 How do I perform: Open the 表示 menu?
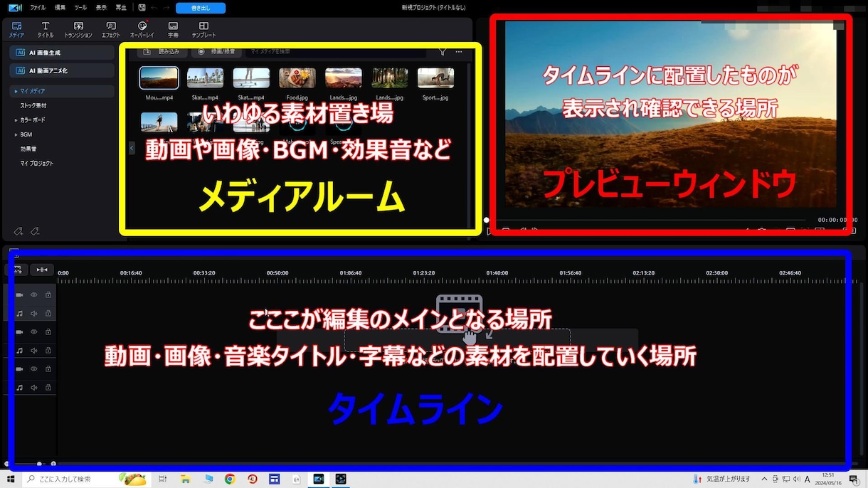[x=101, y=7]
